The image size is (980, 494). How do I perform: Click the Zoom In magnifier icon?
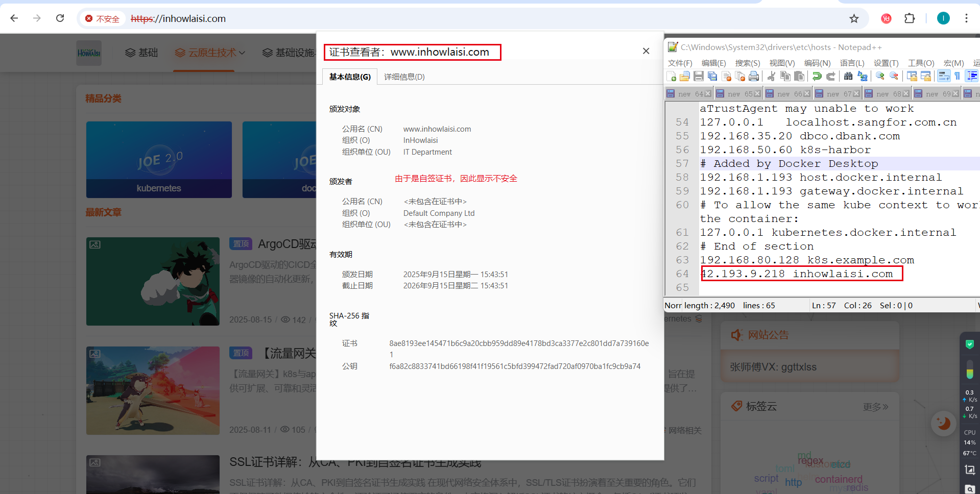(880, 76)
